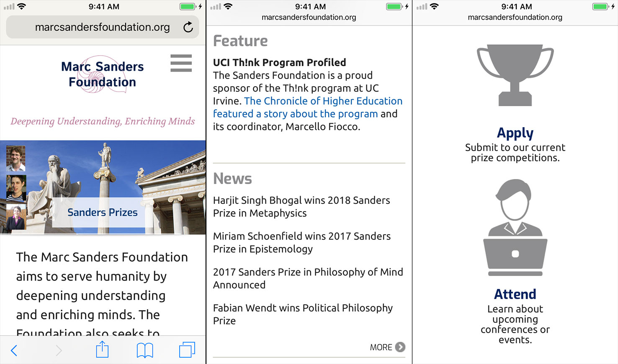Click the Attend heading link
This screenshot has height=364, width=618.
[x=515, y=294]
